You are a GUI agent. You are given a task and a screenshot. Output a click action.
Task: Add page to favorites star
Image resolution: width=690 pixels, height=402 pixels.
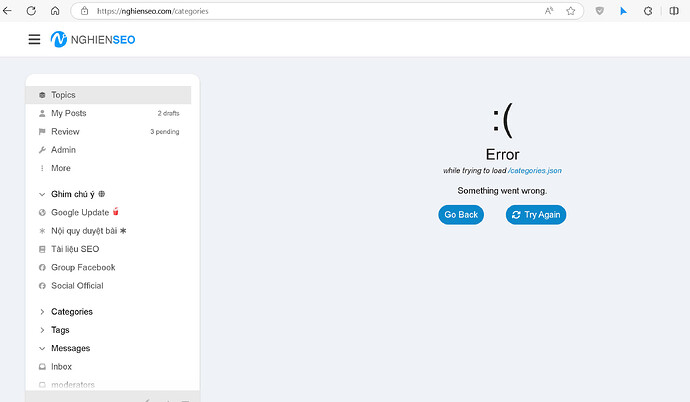571,11
